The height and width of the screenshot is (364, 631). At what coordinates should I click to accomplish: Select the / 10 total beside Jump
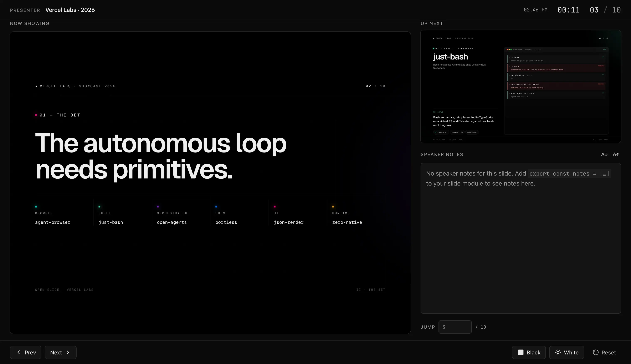(481, 327)
